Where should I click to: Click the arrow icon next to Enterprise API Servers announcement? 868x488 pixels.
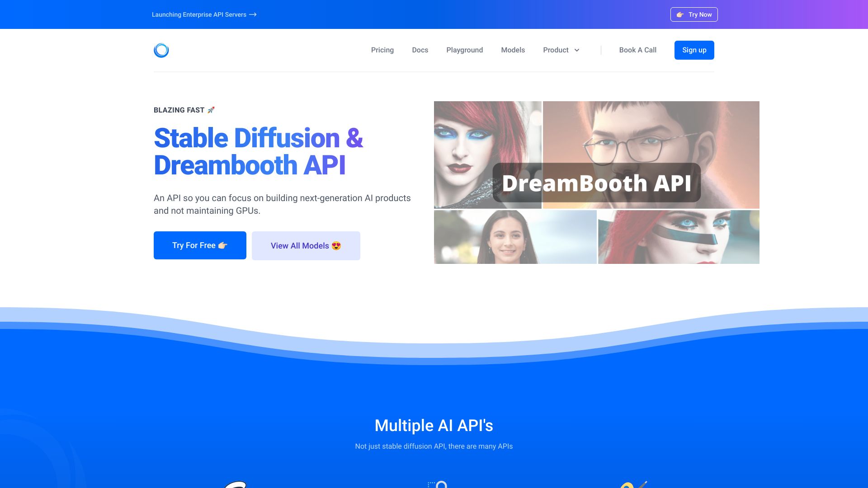click(x=254, y=14)
